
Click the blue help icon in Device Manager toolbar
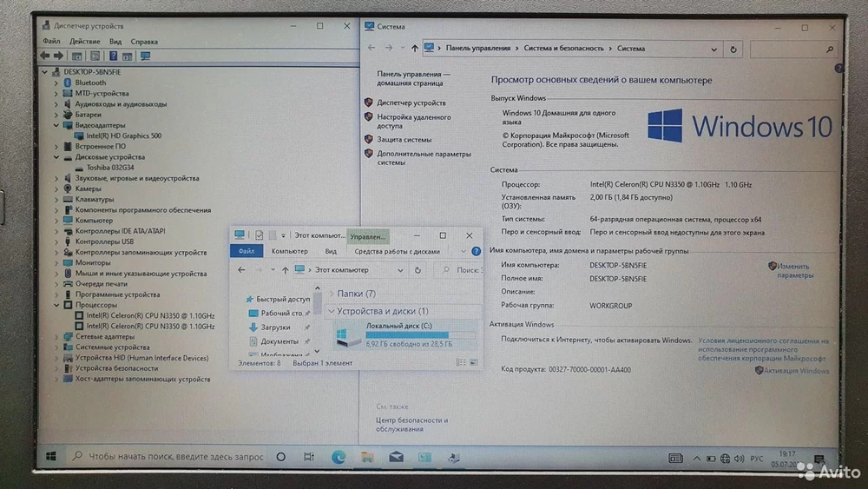113,56
